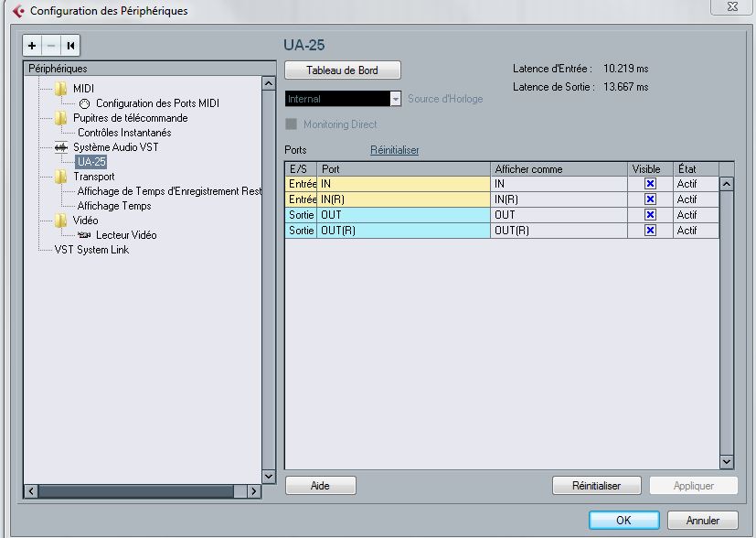Toggle the Monitoring Direct checkbox
Viewport: 756px width, 538px height.
click(292, 124)
